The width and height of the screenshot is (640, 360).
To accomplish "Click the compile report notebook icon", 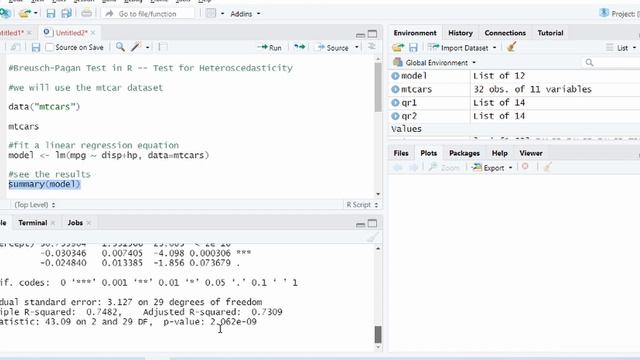I will click(163, 47).
